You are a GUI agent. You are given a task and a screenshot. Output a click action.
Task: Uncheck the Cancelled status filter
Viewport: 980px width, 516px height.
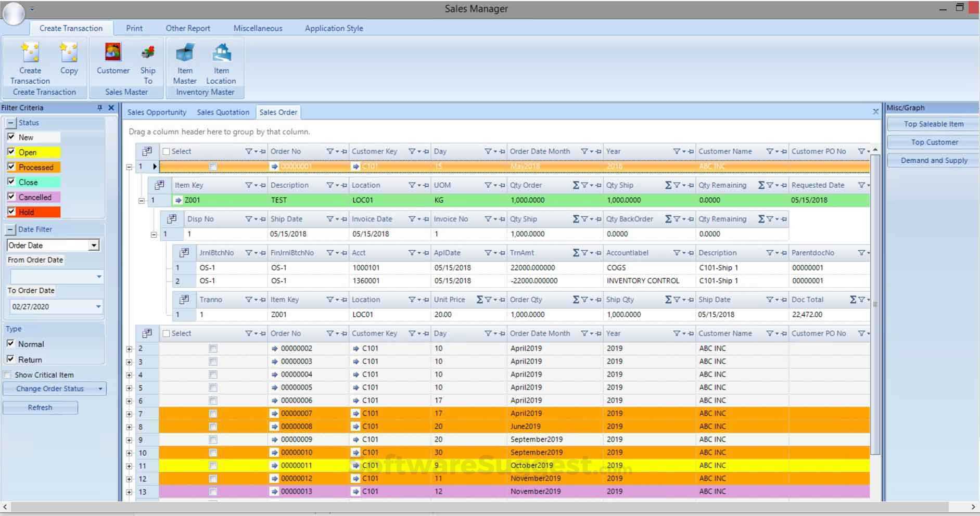click(x=11, y=197)
